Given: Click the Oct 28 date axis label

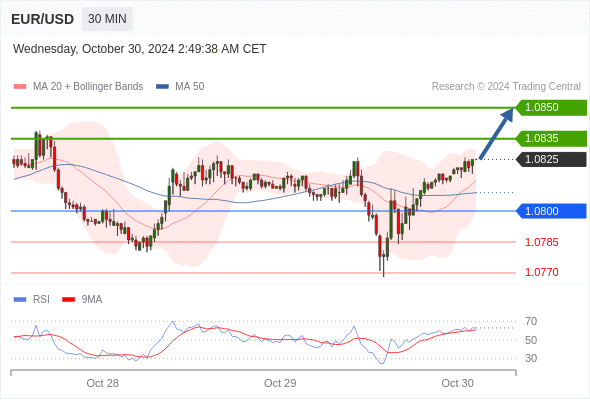Looking at the screenshot, I should (102, 383).
